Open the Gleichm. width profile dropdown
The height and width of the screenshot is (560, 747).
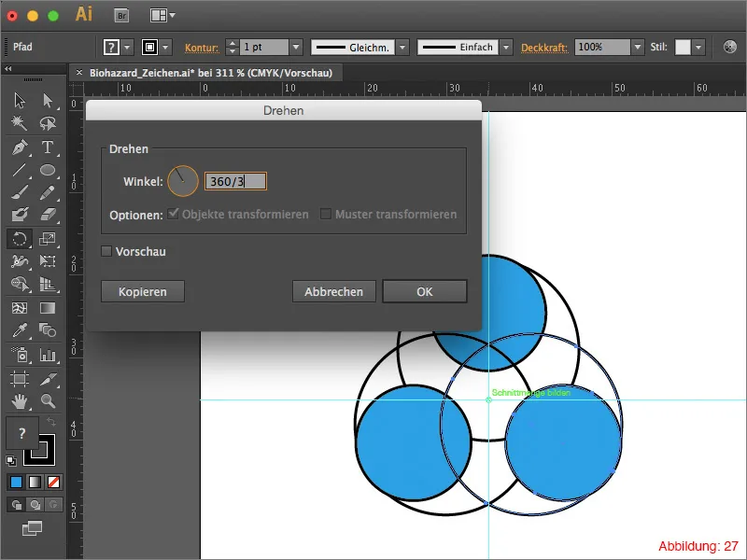(402, 48)
